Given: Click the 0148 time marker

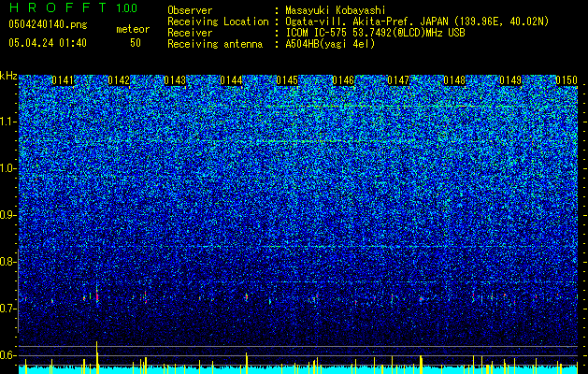Looking at the screenshot, I should point(454,80).
